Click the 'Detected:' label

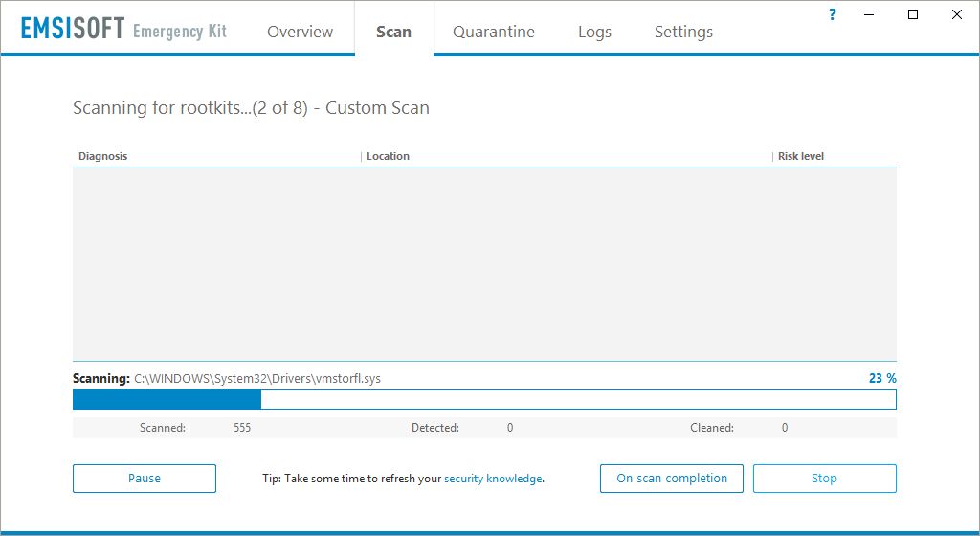pyautogui.click(x=435, y=428)
